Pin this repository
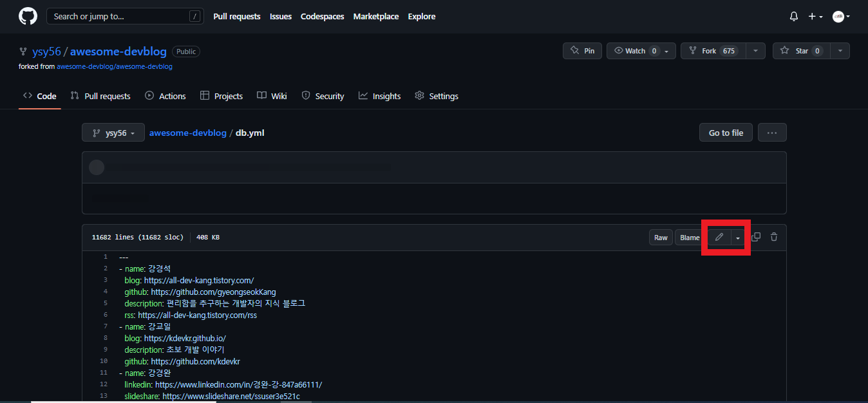The image size is (868, 403). coord(582,51)
